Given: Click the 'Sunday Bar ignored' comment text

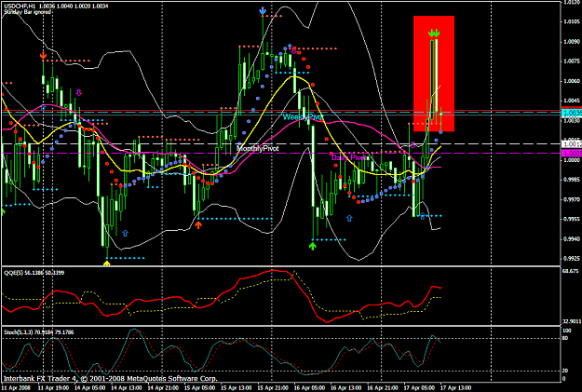Looking at the screenshot, I should pyautogui.click(x=27, y=12).
